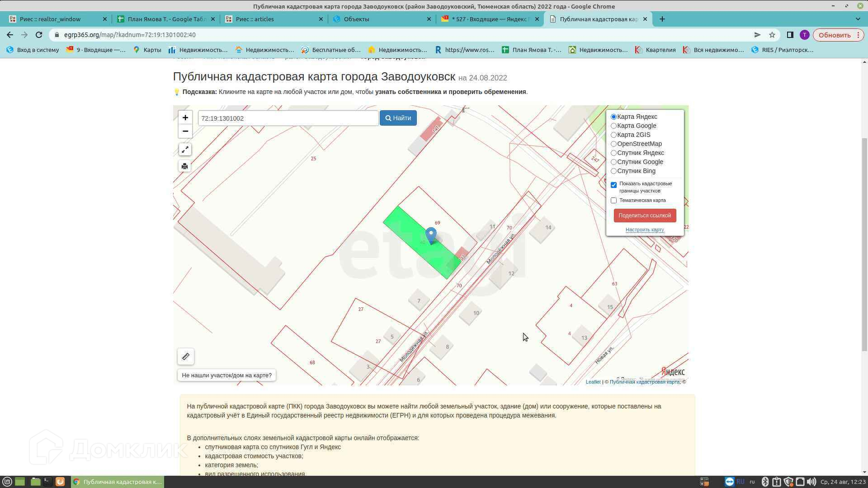
Task: Zoom in the map with plus button
Action: (x=185, y=117)
